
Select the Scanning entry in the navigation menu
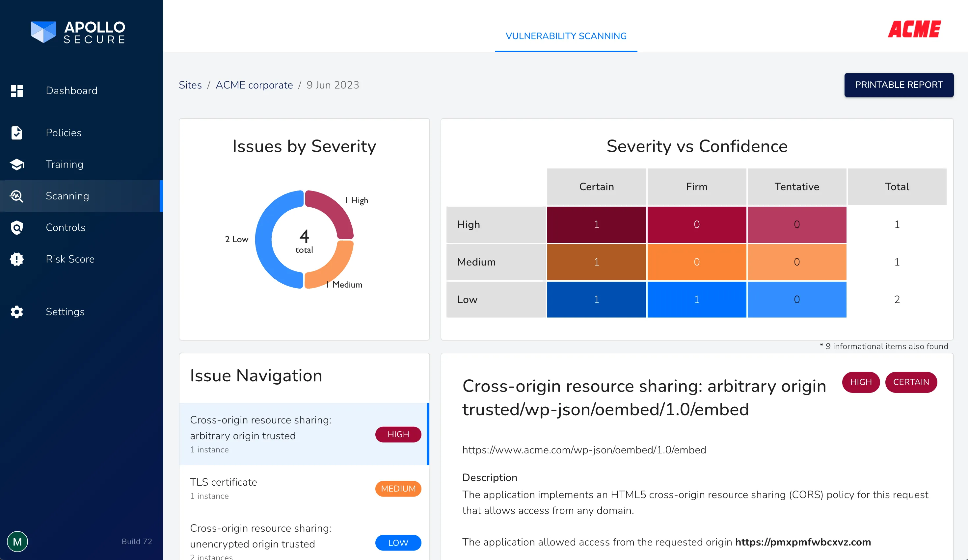[x=67, y=196]
